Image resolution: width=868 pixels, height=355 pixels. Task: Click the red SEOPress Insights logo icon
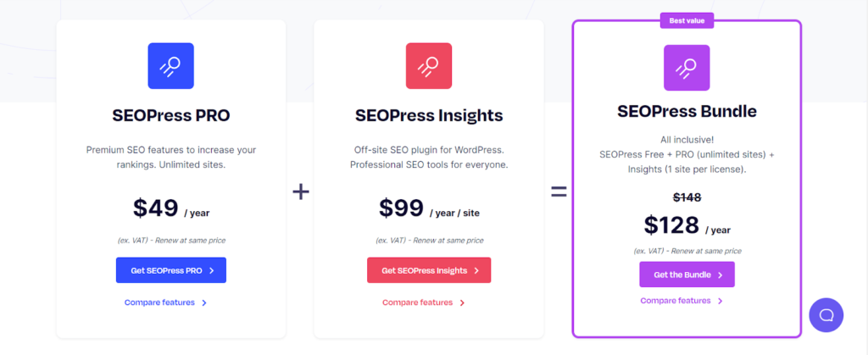coord(428,66)
